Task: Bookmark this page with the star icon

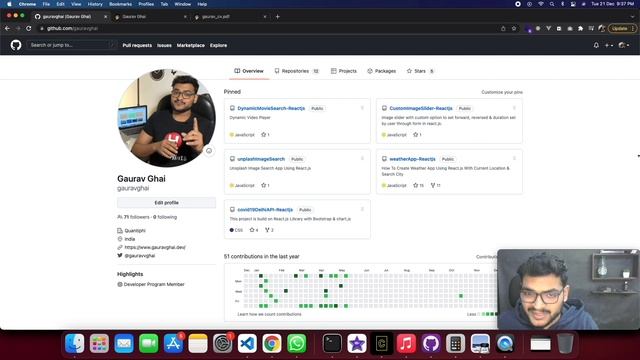Action: pyautogui.click(x=514, y=29)
